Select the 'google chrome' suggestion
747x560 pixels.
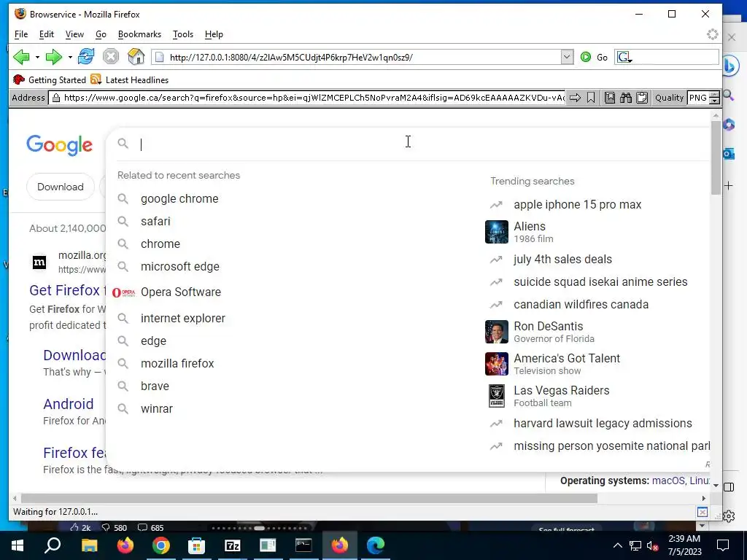(x=179, y=198)
